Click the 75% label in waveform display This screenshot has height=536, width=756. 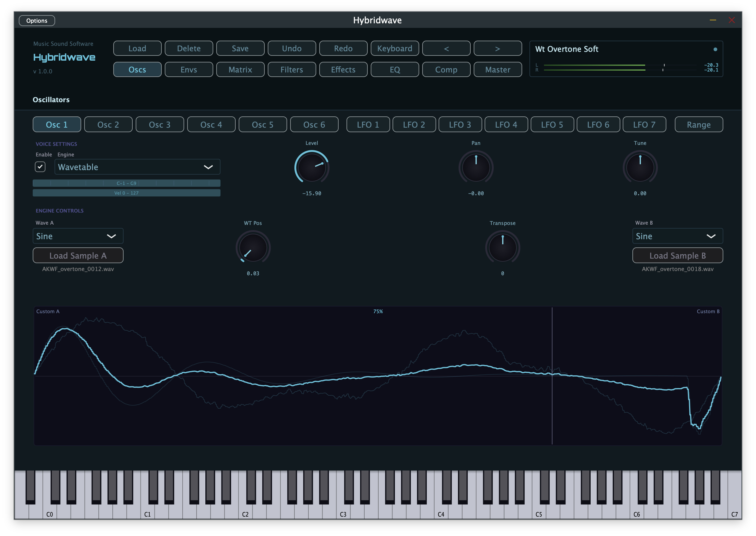click(378, 311)
